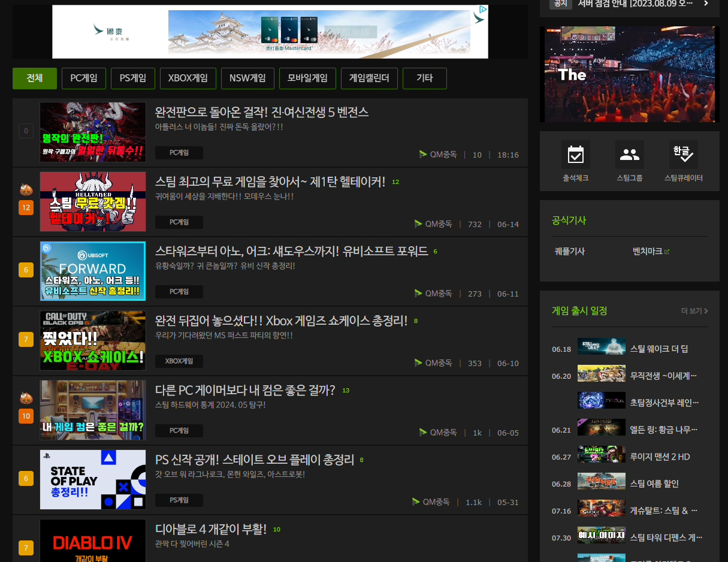
Task: Open the Diablo IV post thumbnail
Action: pyautogui.click(x=93, y=540)
